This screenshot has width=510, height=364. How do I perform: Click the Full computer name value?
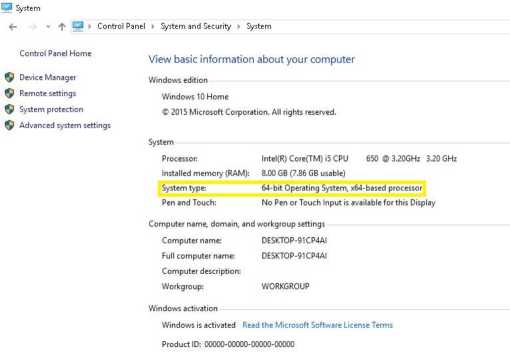click(294, 256)
